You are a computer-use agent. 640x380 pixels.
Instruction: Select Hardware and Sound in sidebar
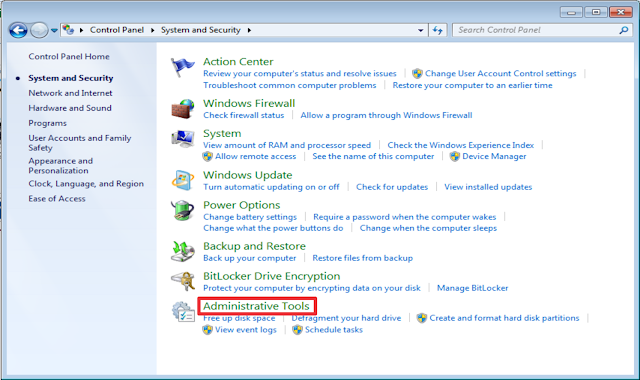(x=70, y=108)
